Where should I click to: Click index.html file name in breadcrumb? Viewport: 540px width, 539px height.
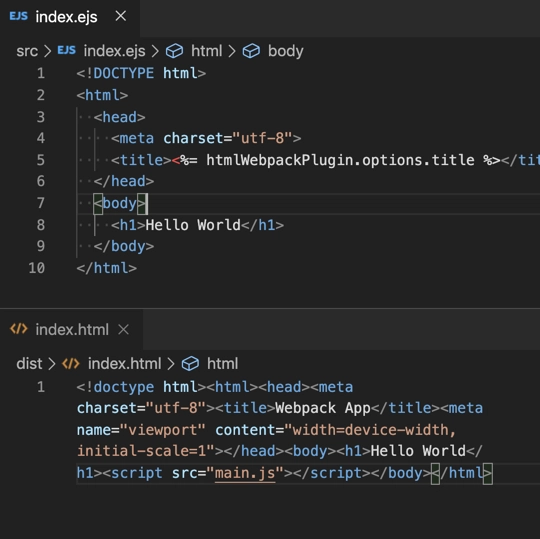click(x=124, y=364)
